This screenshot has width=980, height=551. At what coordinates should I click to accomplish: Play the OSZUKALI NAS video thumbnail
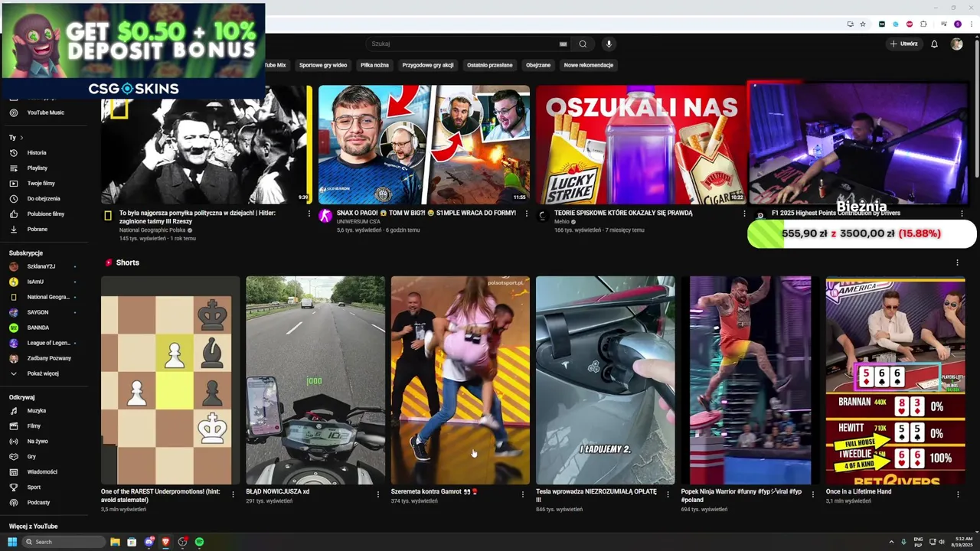click(x=641, y=145)
